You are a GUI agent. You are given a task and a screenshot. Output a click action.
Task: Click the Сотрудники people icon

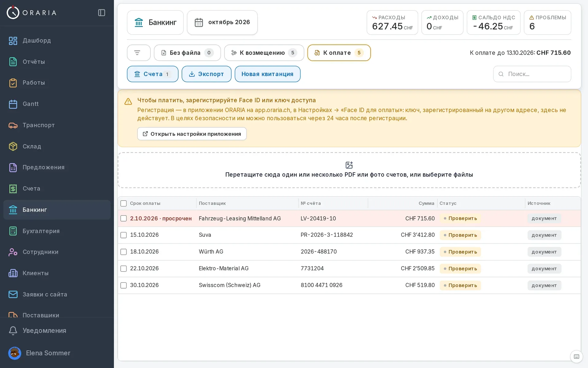pyautogui.click(x=13, y=252)
